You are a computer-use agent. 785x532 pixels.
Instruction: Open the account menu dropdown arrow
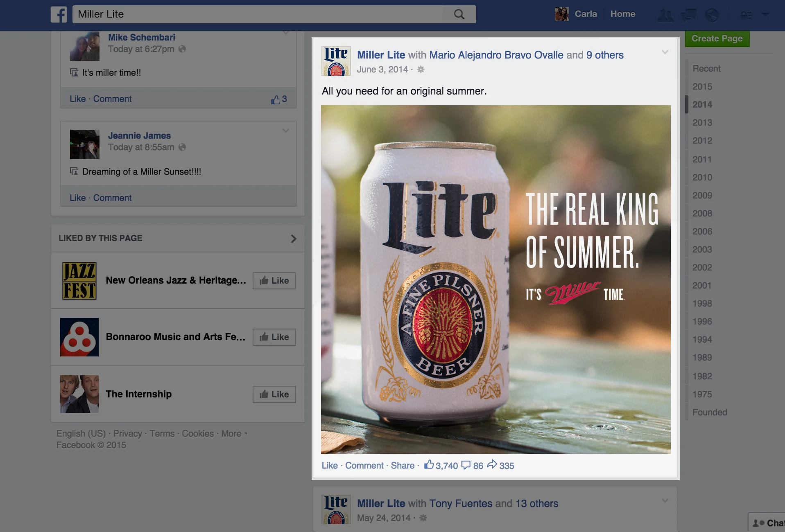coord(765,15)
